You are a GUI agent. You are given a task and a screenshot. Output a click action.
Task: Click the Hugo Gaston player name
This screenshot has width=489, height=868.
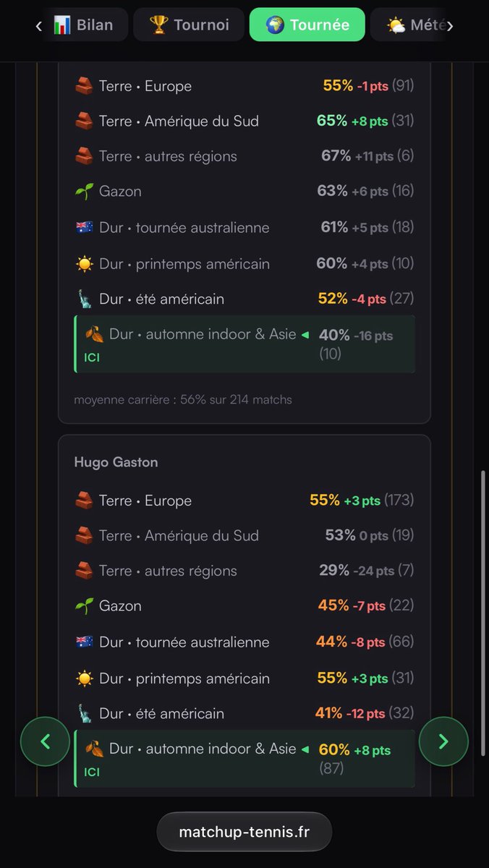point(116,462)
